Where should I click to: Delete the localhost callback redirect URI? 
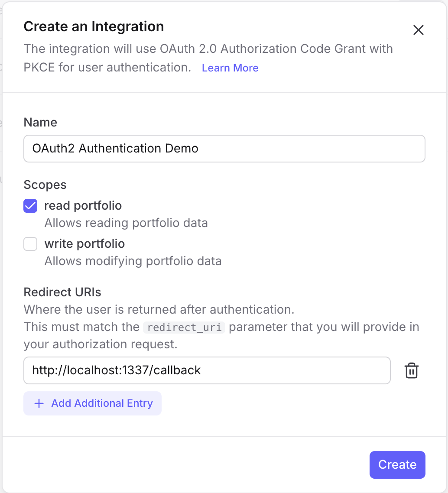pos(411,370)
